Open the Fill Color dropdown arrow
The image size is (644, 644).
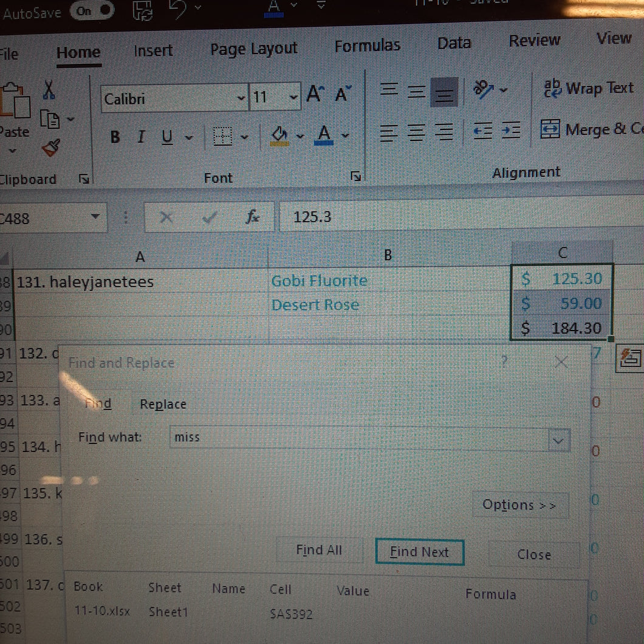coord(300,136)
